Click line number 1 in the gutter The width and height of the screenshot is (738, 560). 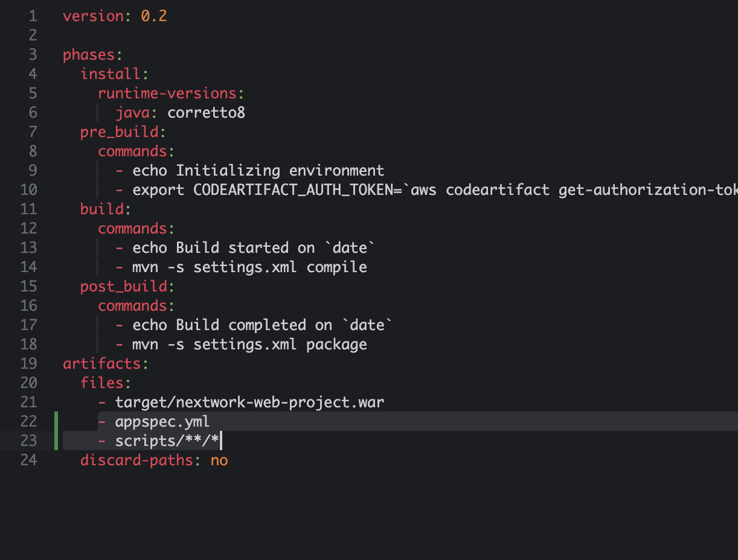pos(33,16)
